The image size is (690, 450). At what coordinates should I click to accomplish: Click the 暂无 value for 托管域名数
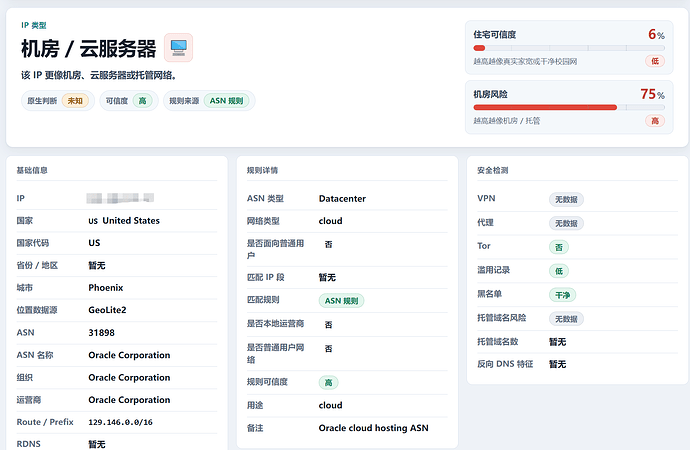[x=558, y=342]
